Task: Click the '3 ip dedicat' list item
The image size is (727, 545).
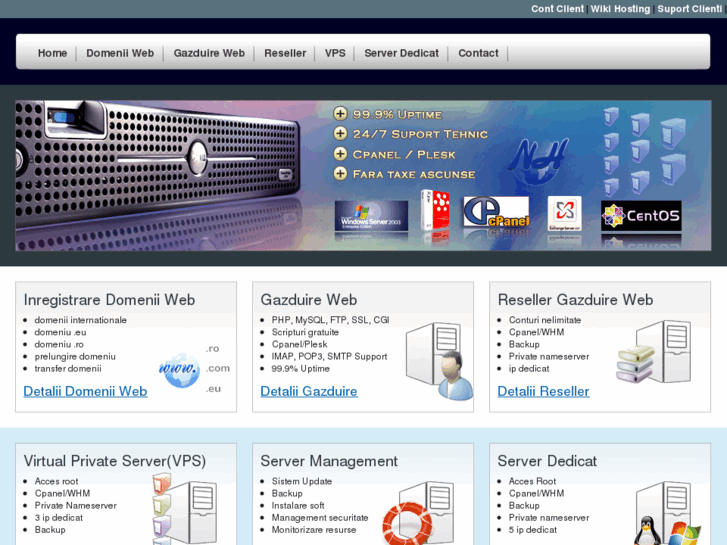Action: [59, 518]
